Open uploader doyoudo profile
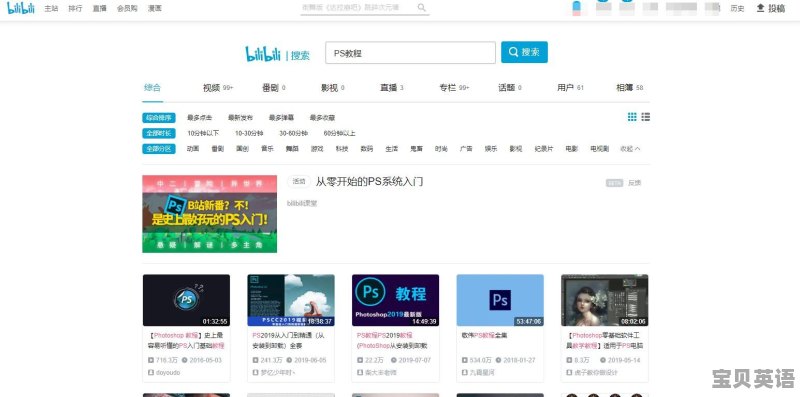 point(168,373)
